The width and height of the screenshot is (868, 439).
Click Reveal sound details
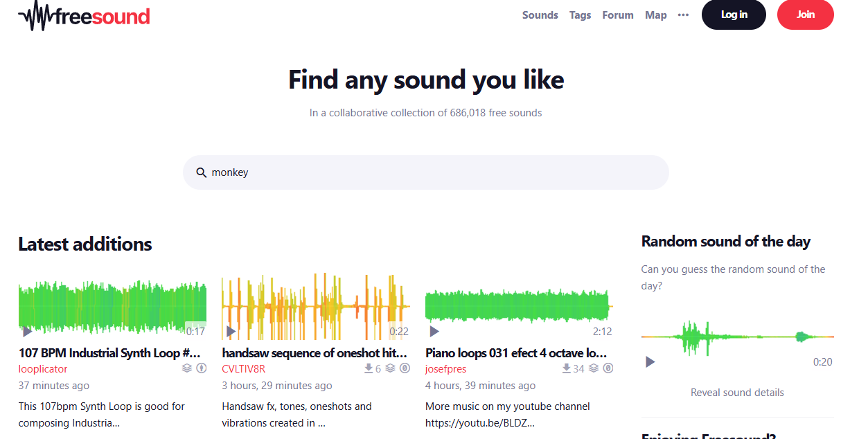pos(737,393)
